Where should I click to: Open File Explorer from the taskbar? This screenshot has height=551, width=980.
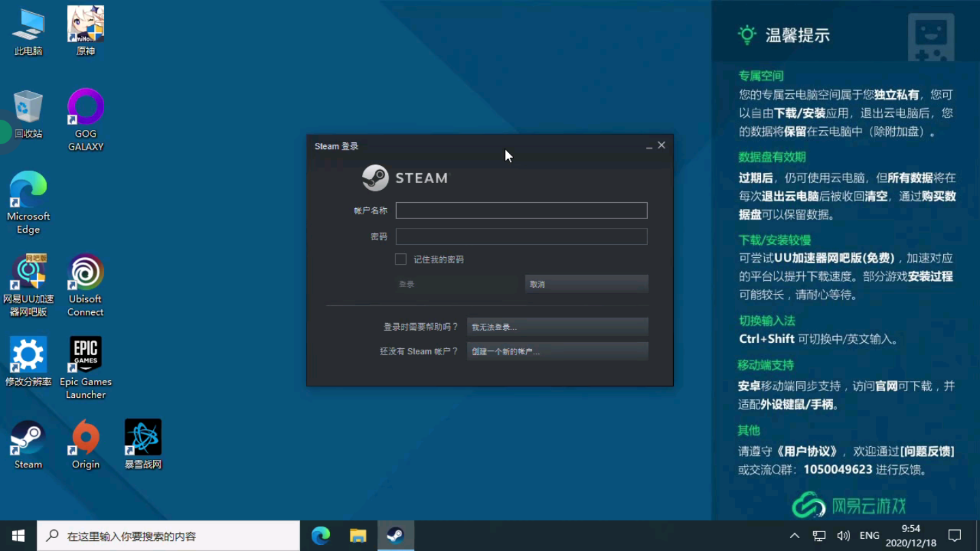(x=358, y=535)
